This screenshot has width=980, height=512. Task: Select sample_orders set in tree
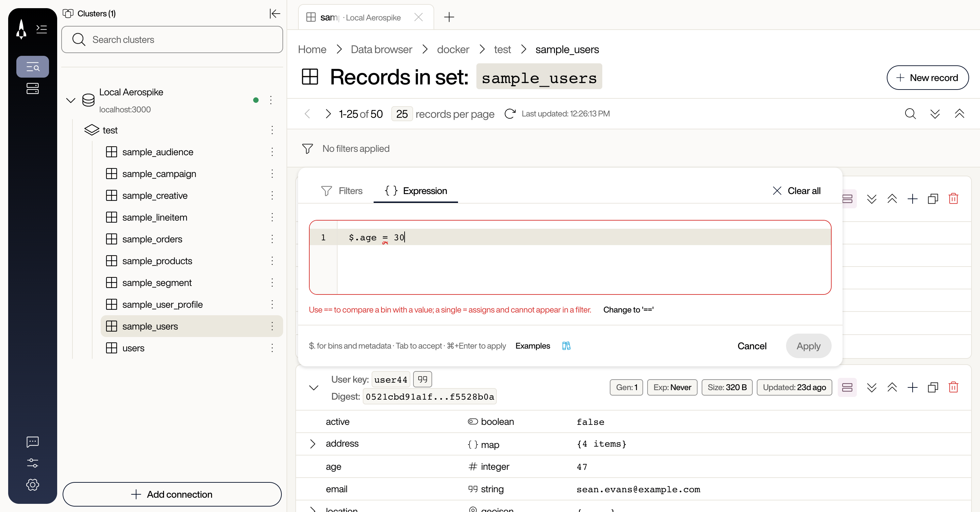point(152,239)
